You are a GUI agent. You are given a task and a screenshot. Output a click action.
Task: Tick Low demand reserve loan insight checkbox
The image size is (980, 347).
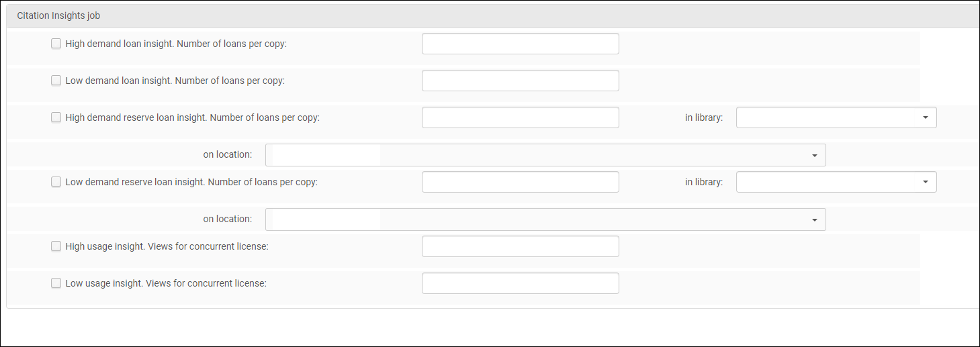click(56, 182)
